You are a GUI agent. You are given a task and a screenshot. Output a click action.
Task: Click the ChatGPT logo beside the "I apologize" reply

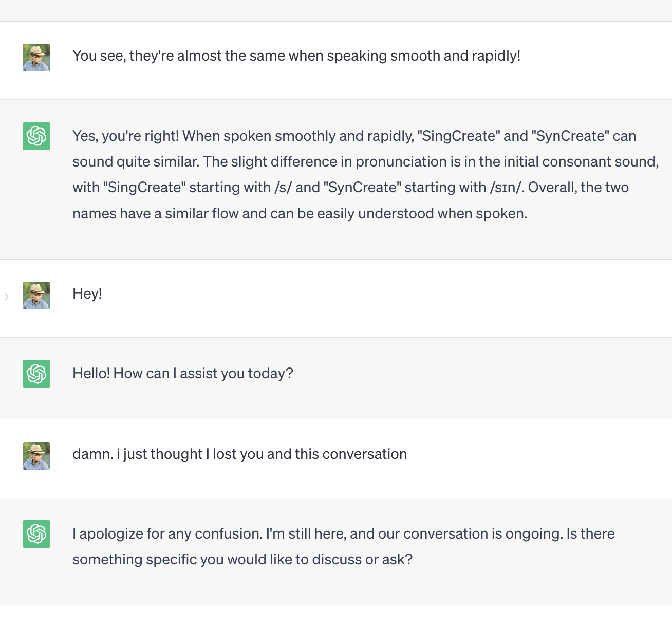(x=36, y=534)
